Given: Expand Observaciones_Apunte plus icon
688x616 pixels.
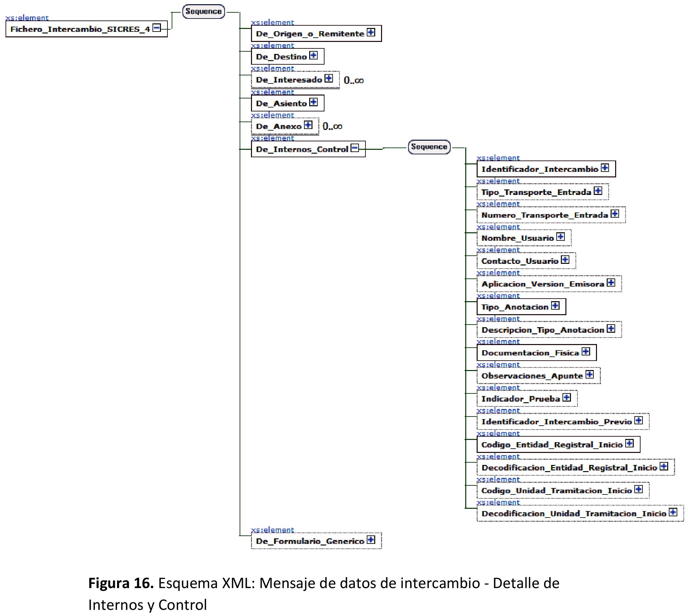Looking at the screenshot, I should coord(590,375).
